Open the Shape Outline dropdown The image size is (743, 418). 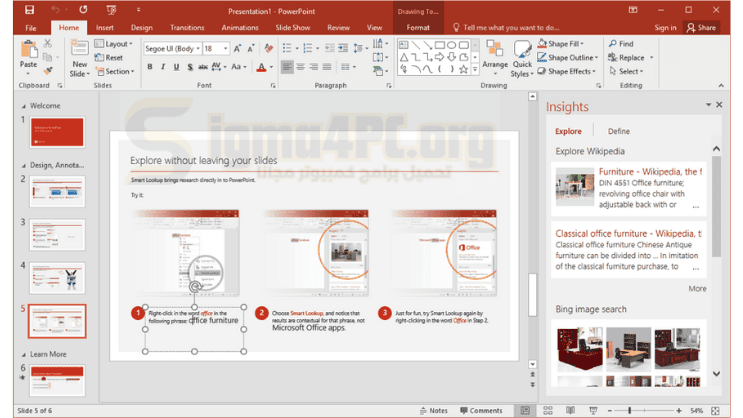(x=568, y=57)
